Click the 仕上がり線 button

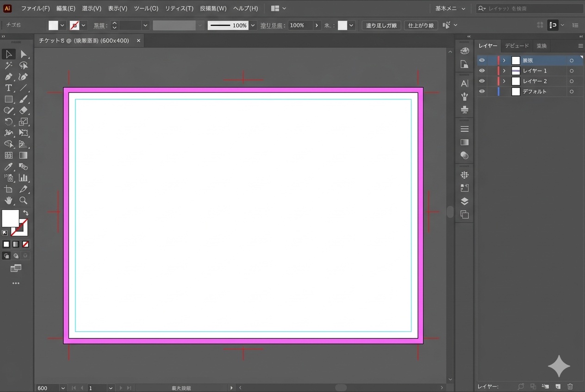pos(421,25)
